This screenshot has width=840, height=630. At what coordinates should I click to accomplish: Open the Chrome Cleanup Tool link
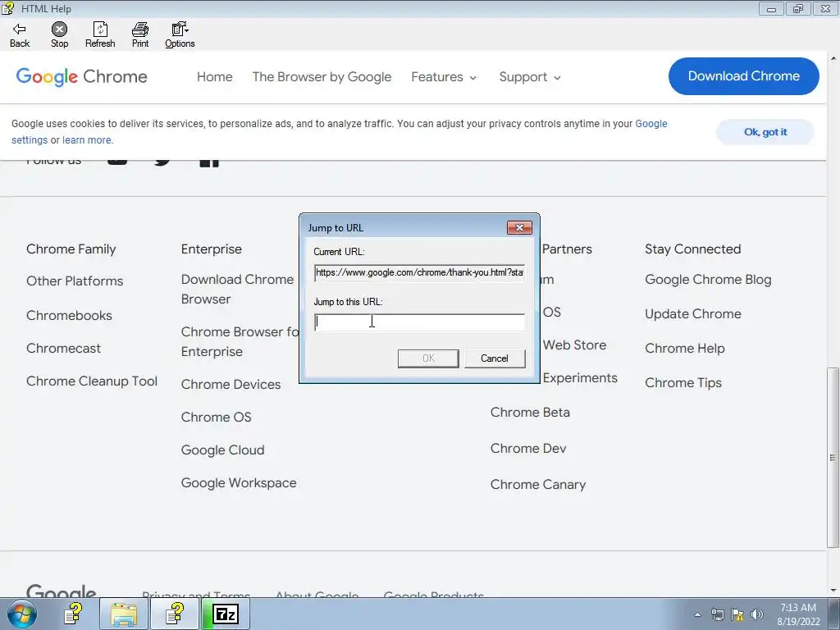tap(92, 381)
